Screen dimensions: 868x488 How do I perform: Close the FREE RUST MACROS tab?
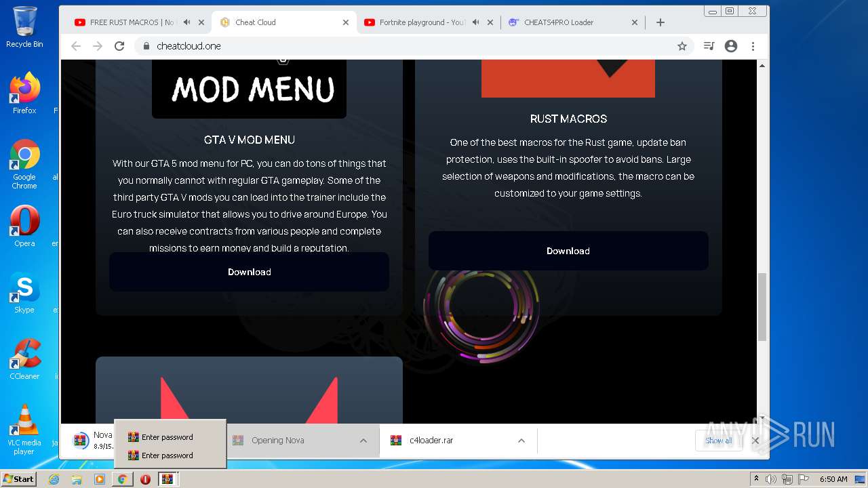coord(201,22)
